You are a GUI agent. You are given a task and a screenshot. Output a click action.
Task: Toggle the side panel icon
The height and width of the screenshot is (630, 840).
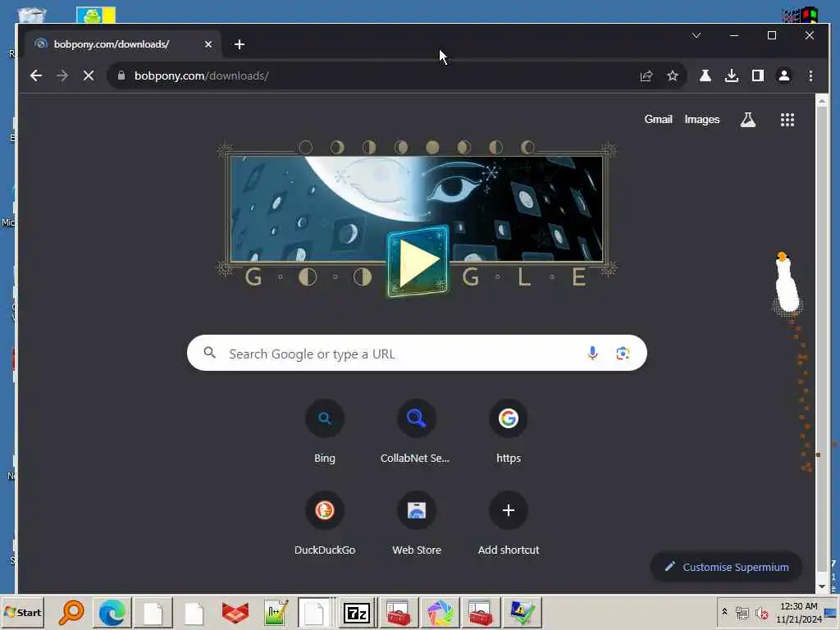click(x=757, y=75)
